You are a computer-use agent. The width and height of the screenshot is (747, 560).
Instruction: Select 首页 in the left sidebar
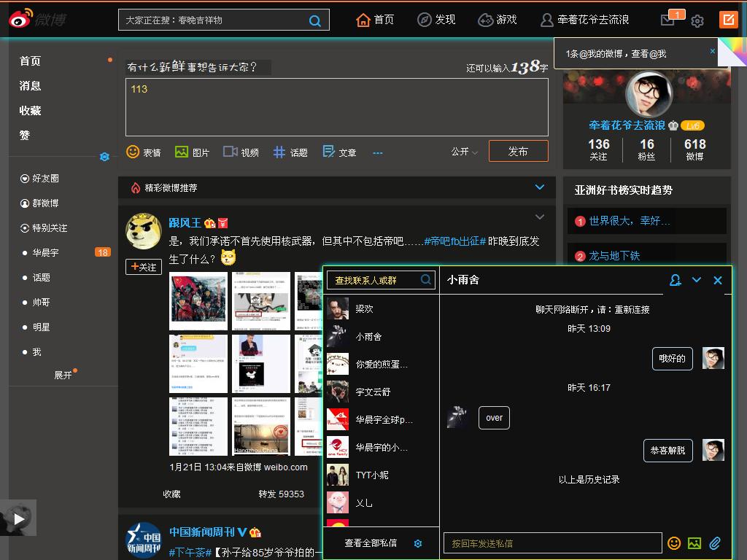tap(30, 61)
